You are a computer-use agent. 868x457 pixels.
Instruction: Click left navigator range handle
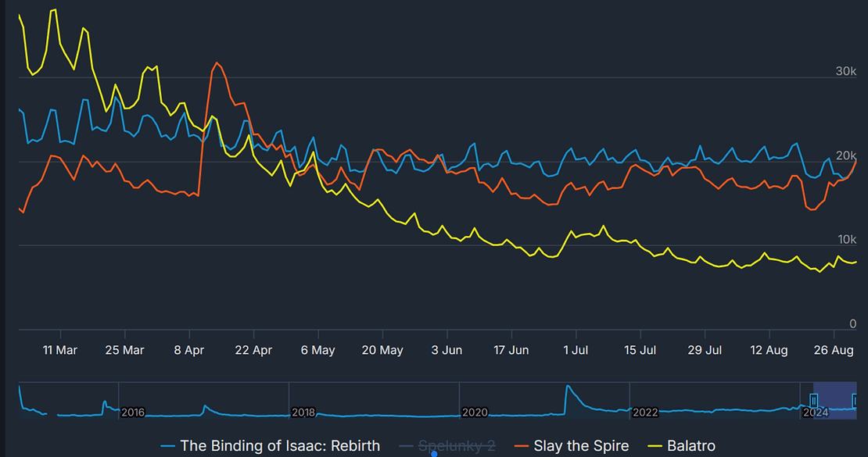pyautogui.click(x=813, y=400)
